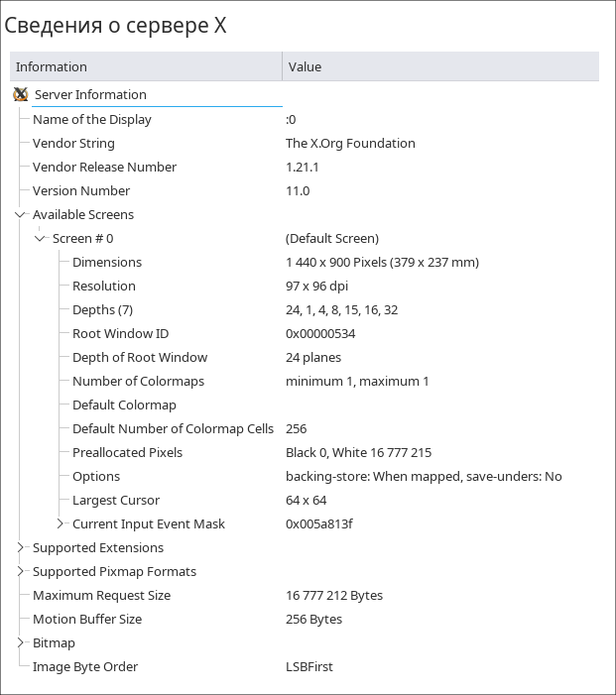This screenshot has width=616, height=695.
Task: Select the Largest Cursor row
Action: [116, 500]
